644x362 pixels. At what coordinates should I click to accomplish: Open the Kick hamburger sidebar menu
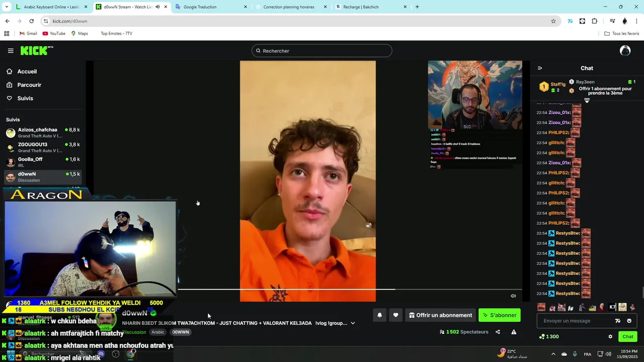click(11, 51)
